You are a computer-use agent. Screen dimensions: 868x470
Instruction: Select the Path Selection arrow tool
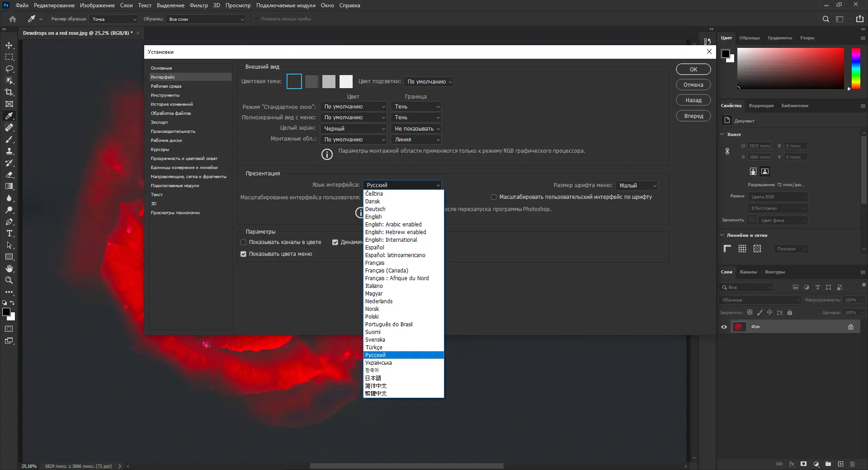tap(9, 245)
